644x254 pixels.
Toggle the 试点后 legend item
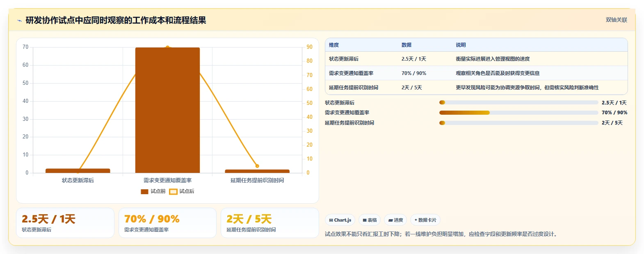click(182, 191)
